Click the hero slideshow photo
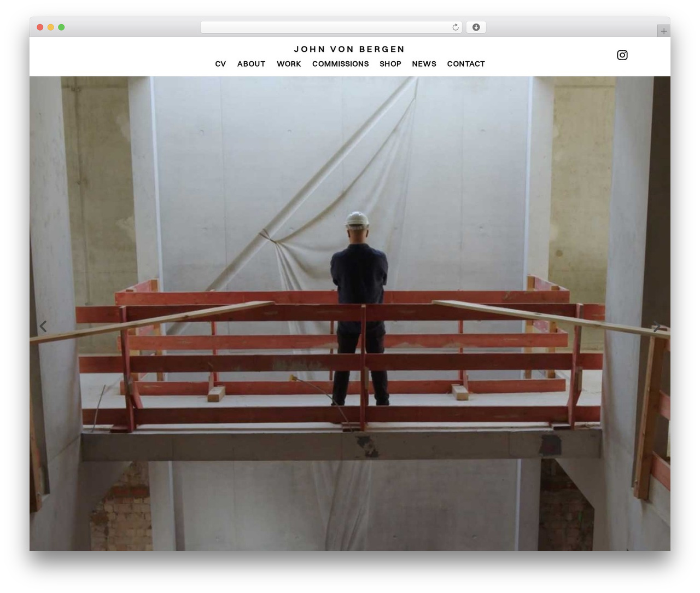Viewport: 700px width, 593px height. tap(350, 313)
